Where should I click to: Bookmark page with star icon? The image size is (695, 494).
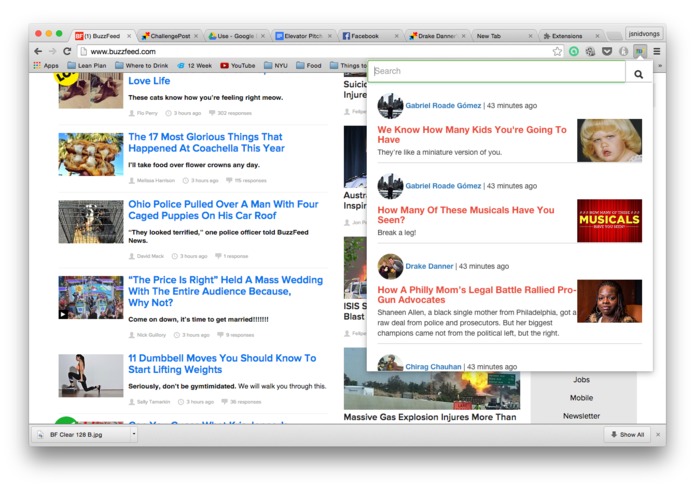tap(557, 51)
